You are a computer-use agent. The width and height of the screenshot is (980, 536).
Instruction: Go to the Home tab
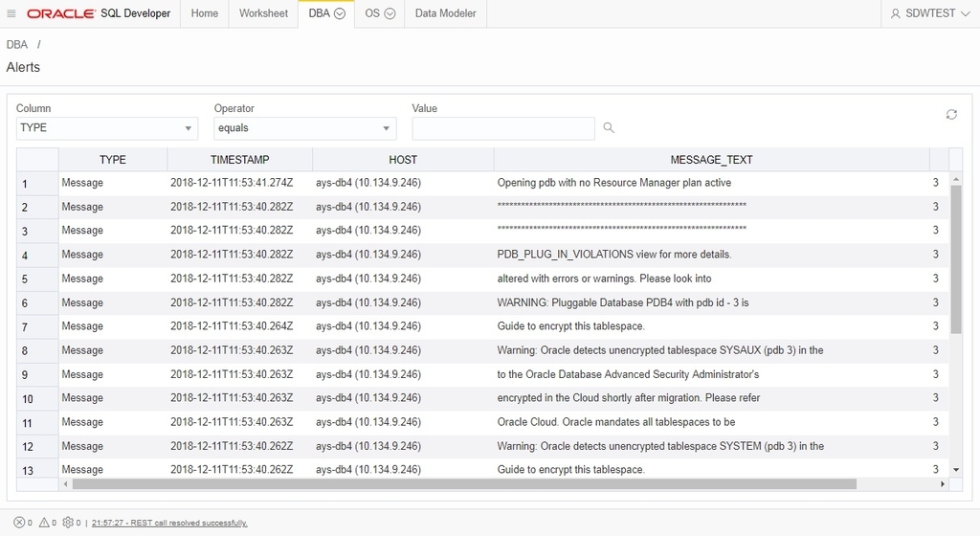coord(205,13)
